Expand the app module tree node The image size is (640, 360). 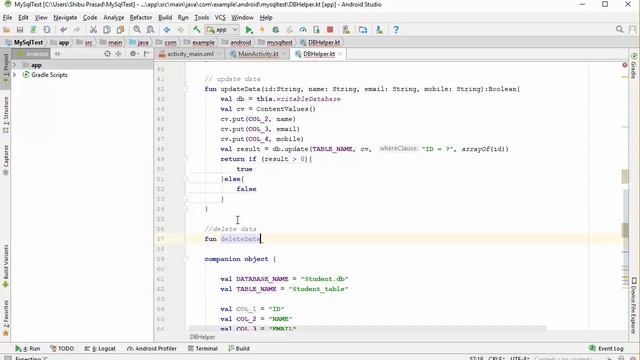click(15, 65)
